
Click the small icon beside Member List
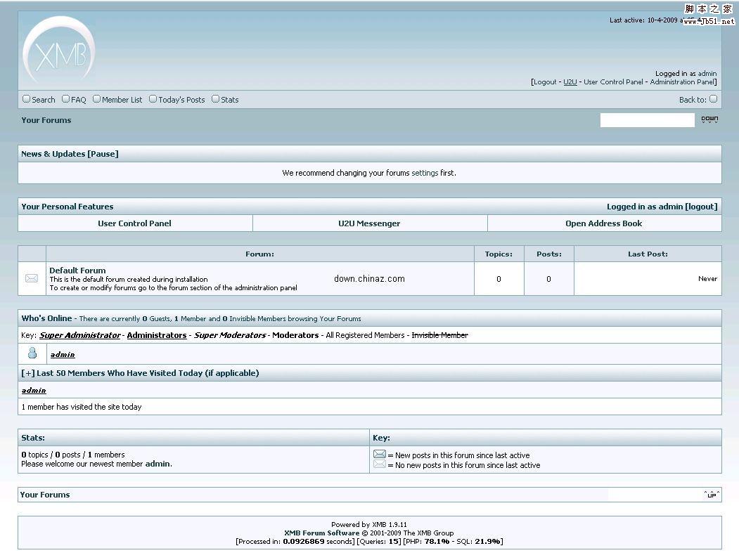click(x=96, y=99)
